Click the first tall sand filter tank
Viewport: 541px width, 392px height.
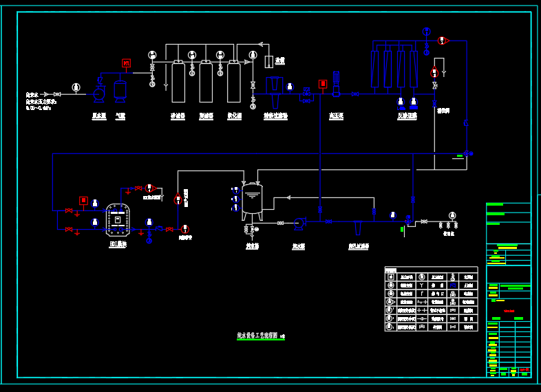[x=178, y=83]
